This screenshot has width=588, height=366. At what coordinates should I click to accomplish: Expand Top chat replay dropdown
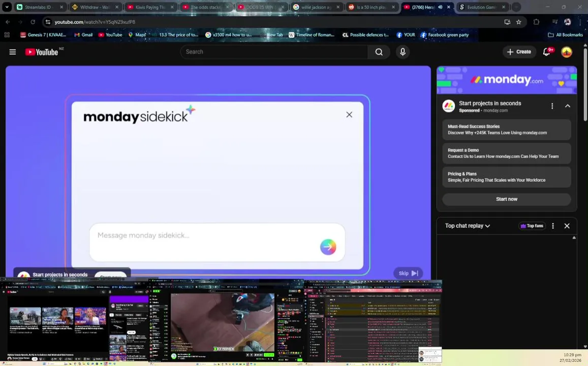click(467, 226)
